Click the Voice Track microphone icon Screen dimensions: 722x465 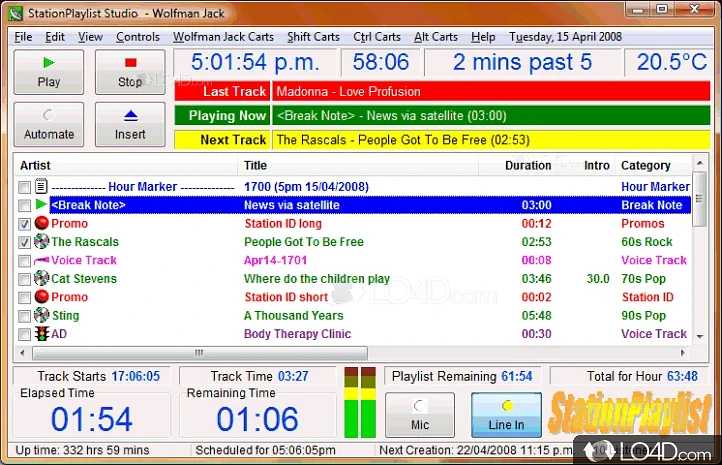pos(41,261)
